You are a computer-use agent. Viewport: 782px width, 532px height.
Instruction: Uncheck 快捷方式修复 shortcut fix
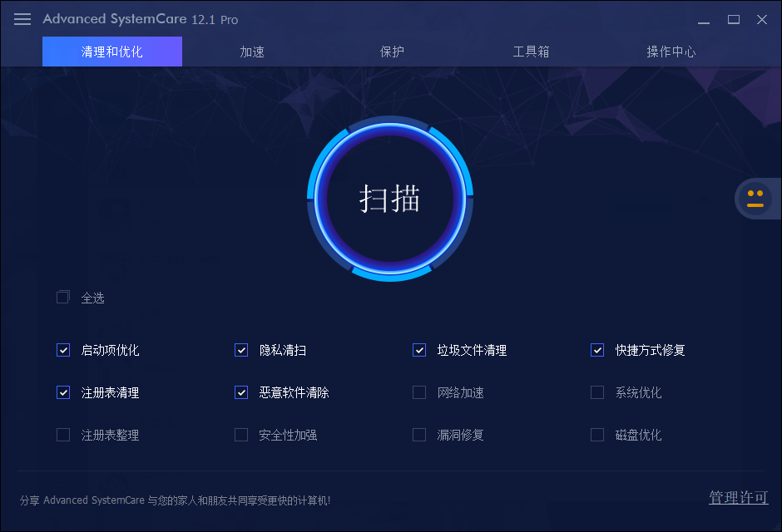(x=596, y=350)
